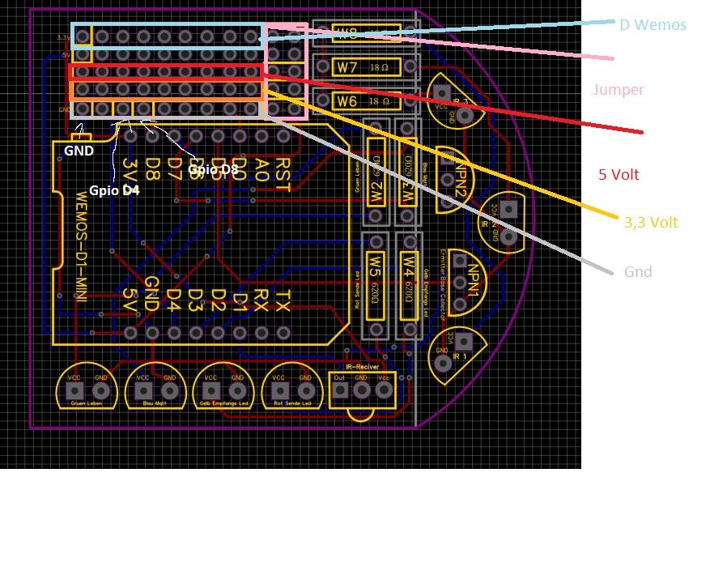The height and width of the screenshot is (588, 727).
Task: Click the Rot Sende Led VCC pad
Action: point(278,391)
